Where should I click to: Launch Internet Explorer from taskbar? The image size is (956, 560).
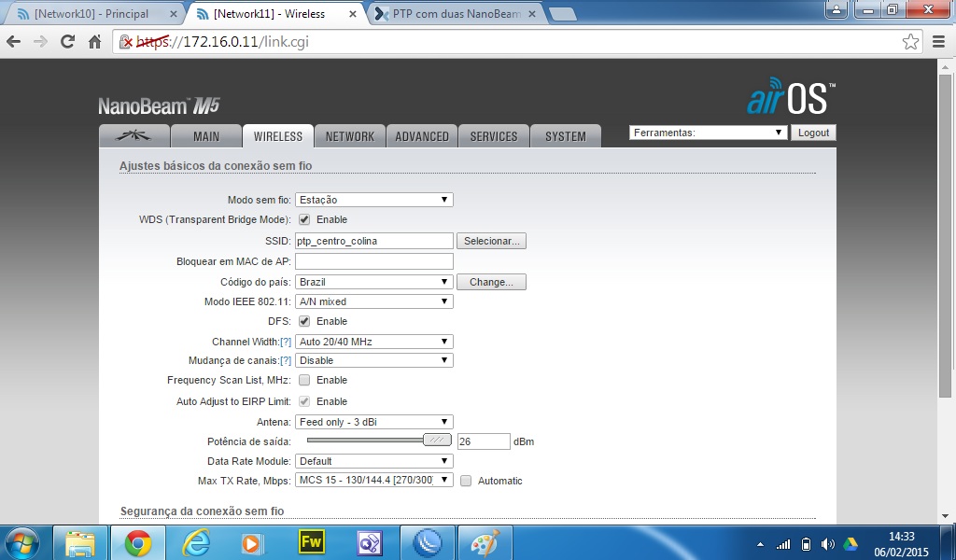pos(196,542)
